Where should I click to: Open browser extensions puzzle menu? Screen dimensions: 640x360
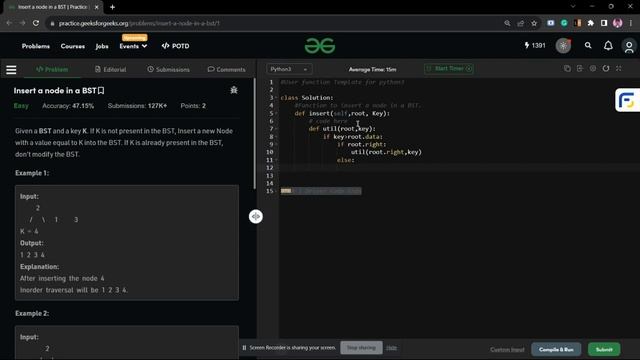pos(591,23)
